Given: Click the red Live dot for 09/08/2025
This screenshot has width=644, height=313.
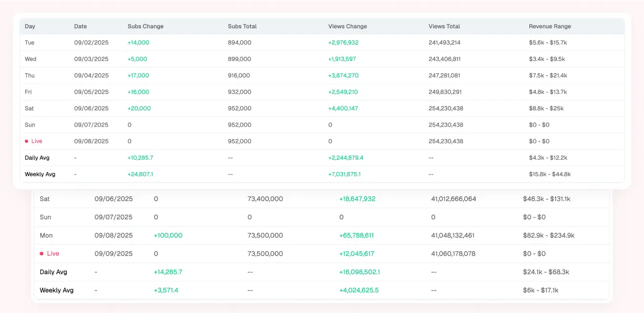Looking at the screenshot, I should tap(26, 141).
